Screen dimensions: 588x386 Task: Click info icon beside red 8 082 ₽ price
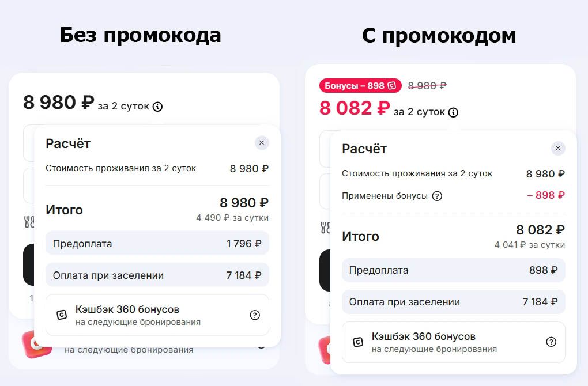pos(454,112)
